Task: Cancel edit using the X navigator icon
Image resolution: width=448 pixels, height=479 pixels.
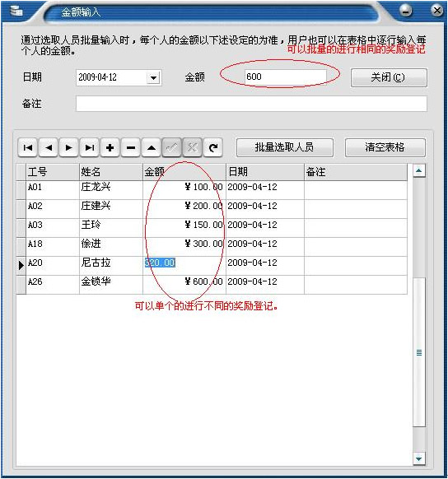Action: pos(192,148)
